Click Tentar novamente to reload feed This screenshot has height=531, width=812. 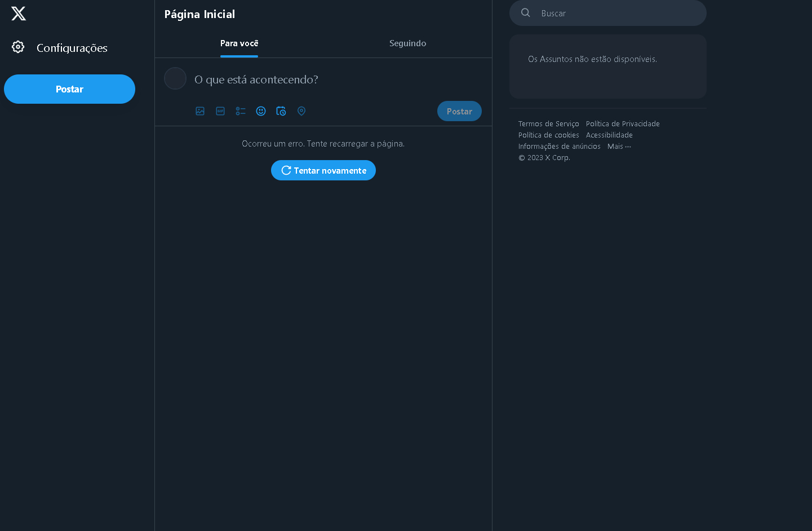(323, 170)
